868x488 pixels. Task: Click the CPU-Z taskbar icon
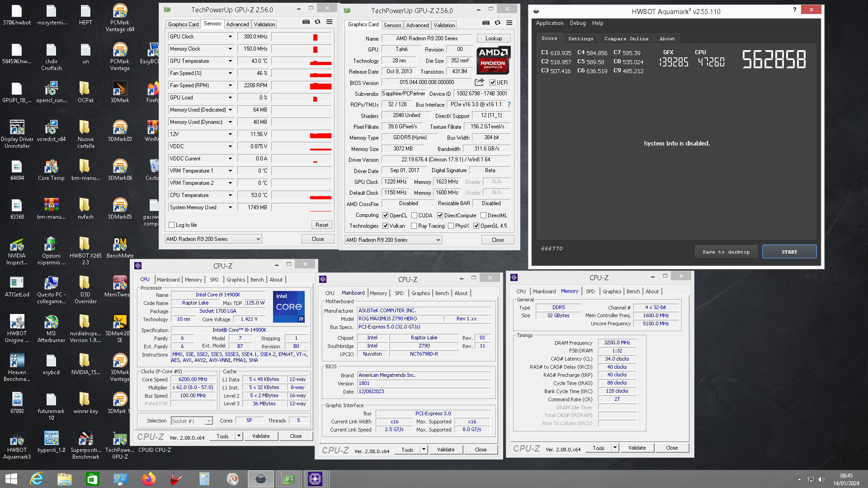coord(315,479)
